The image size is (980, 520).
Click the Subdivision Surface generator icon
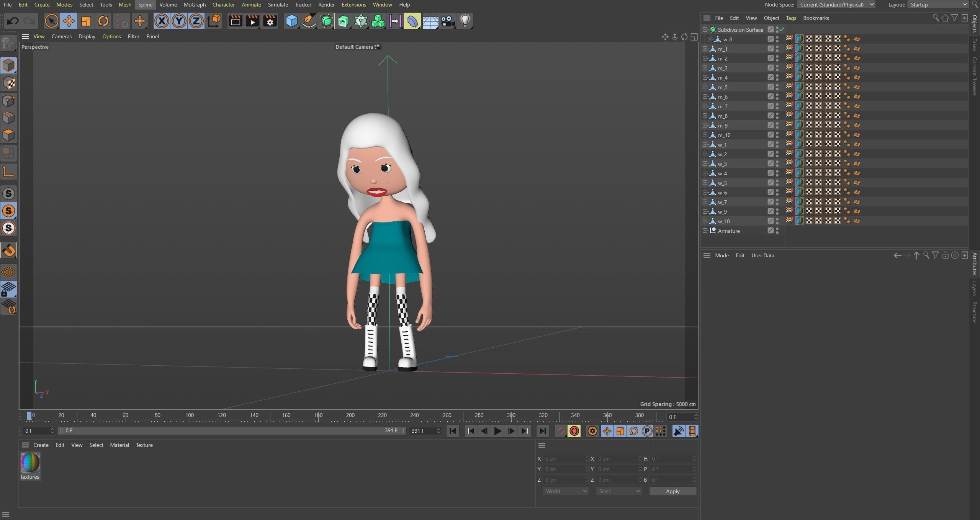tap(326, 21)
